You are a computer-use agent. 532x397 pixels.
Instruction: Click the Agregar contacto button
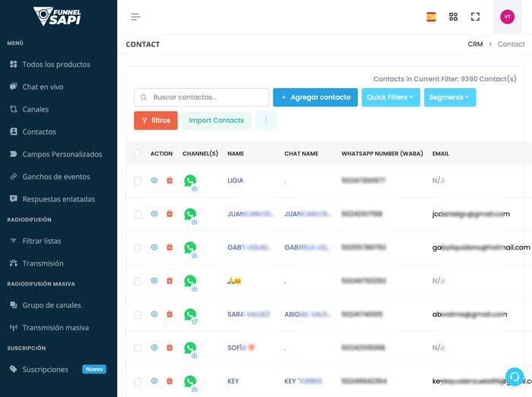(315, 97)
